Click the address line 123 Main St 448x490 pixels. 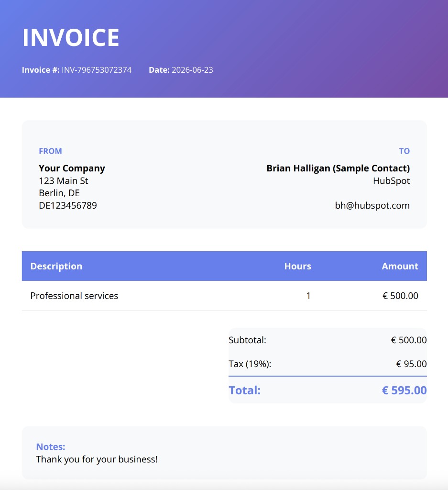(64, 180)
